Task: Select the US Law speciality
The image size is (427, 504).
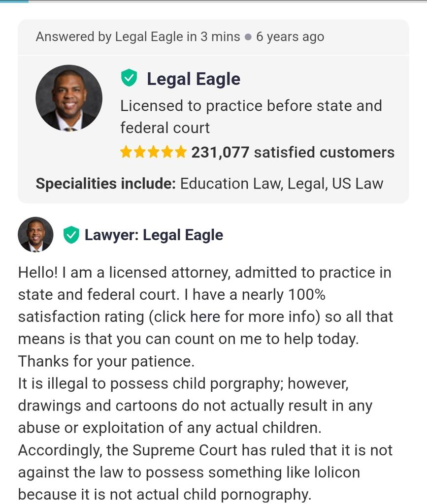Action: (357, 184)
